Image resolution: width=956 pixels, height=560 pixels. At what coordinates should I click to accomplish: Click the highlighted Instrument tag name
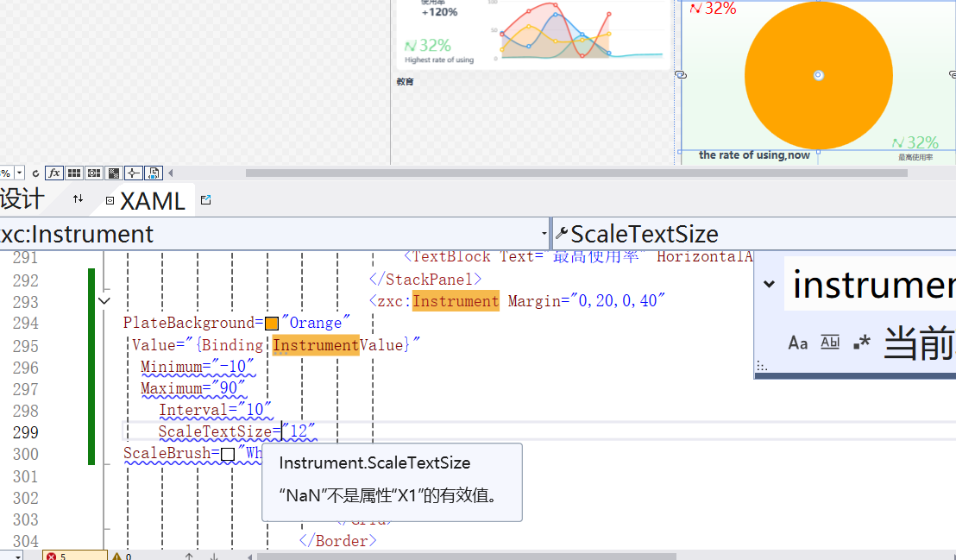point(456,301)
